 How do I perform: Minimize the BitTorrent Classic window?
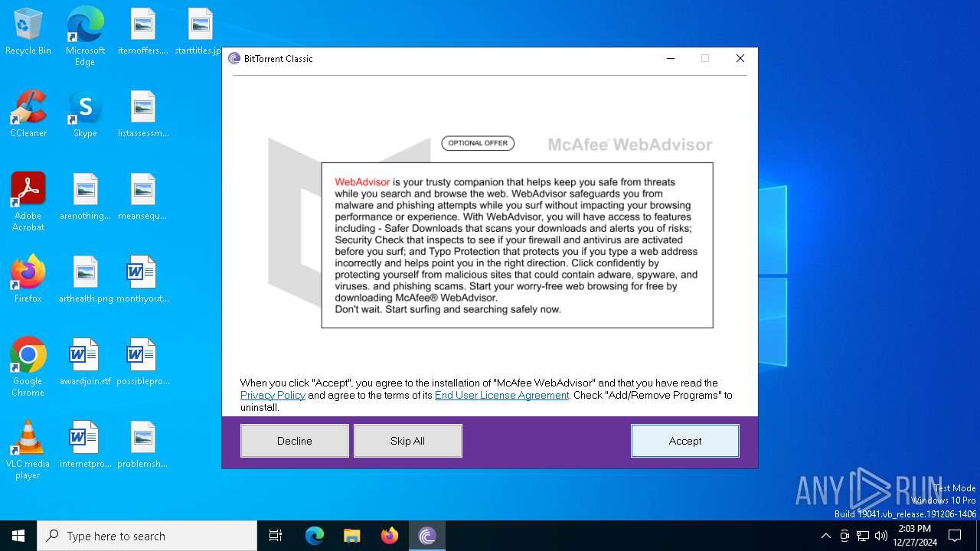tap(671, 58)
